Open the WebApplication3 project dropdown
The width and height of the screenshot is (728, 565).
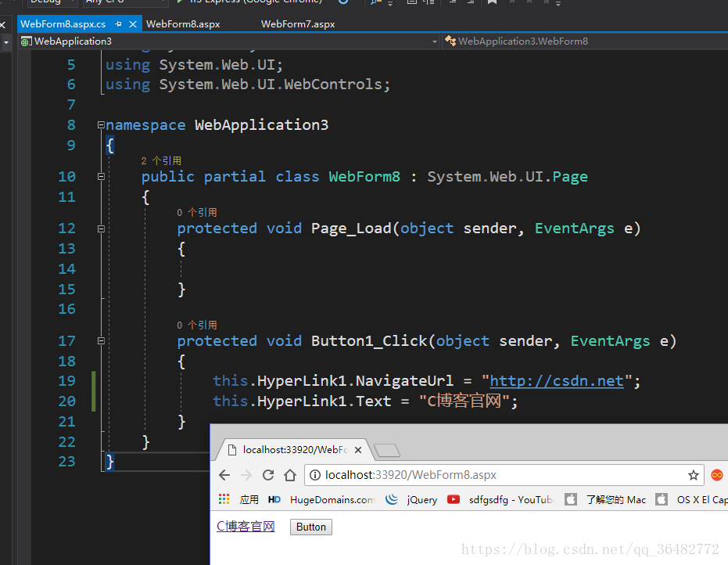(435, 41)
